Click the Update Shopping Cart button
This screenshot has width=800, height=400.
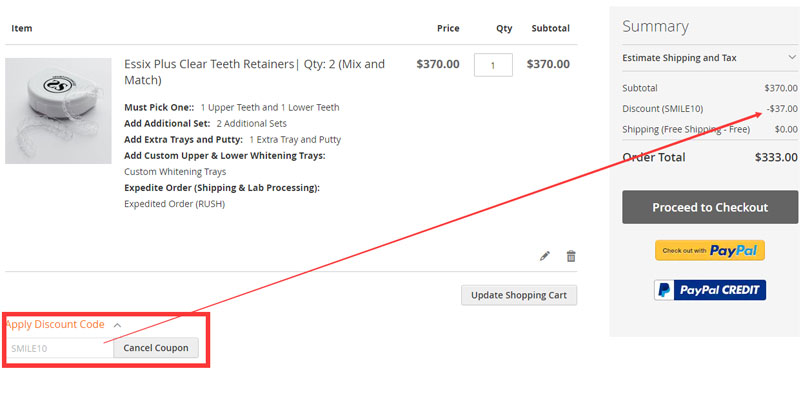point(519,295)
